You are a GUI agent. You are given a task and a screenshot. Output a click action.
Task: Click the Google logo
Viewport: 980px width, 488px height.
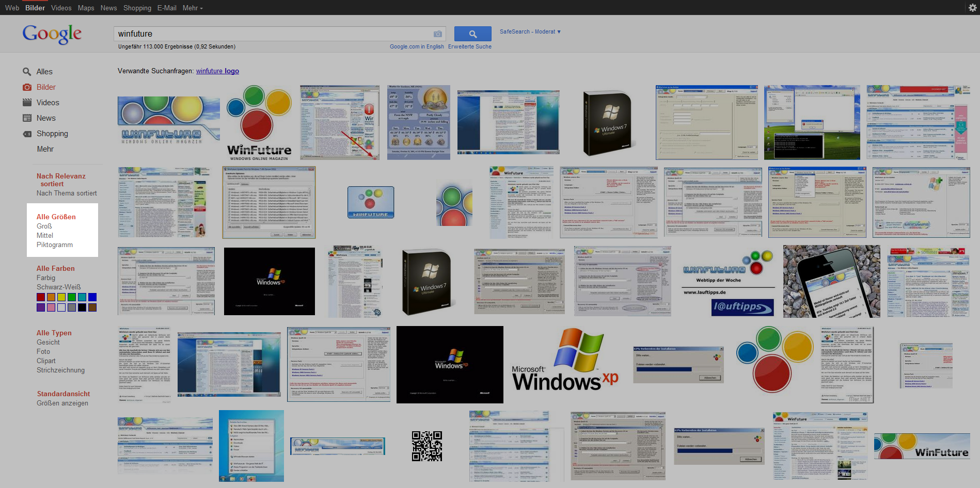(52, 34)
